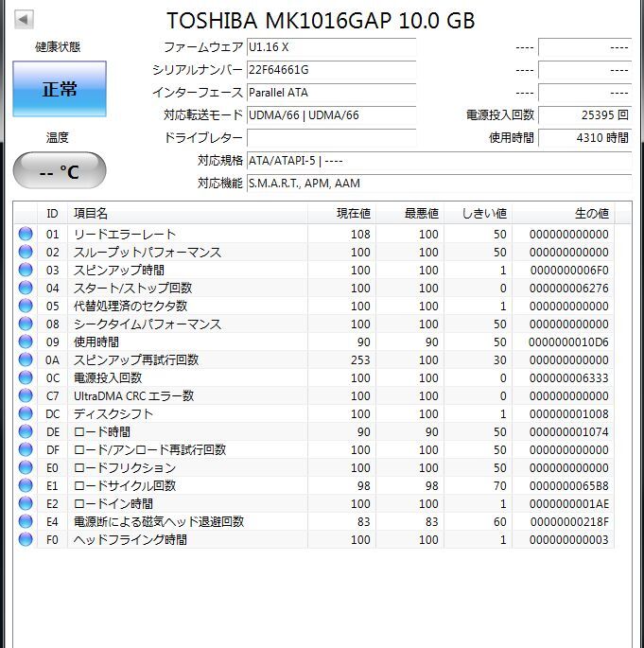Click the previous disk arrow button
This screenshot has width=644, height=648.
[24, 20]
